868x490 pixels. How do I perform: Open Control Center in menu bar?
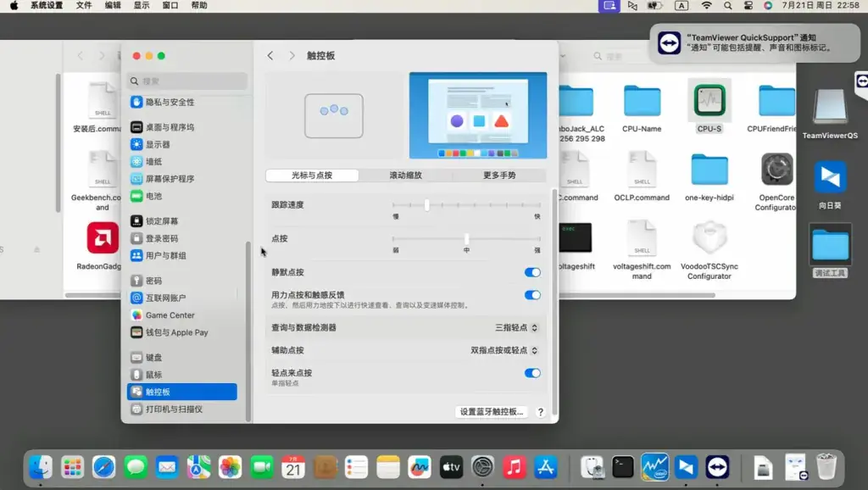748,6
